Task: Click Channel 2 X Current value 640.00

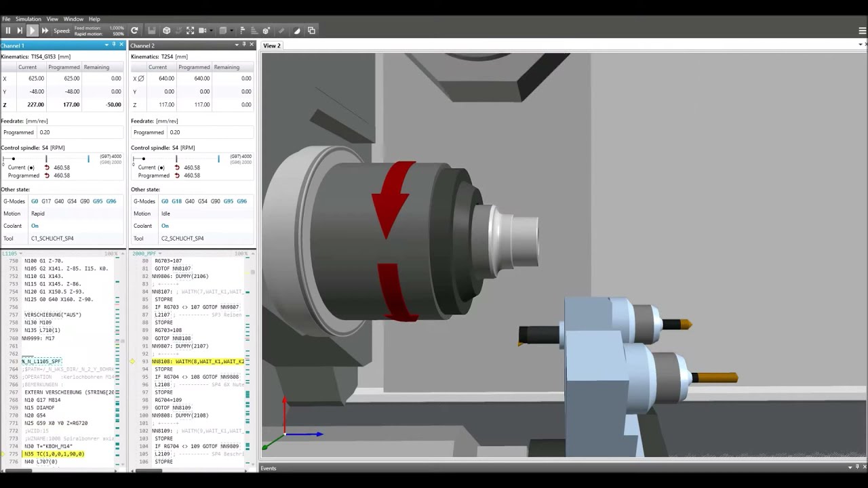Action: (166, 79)
